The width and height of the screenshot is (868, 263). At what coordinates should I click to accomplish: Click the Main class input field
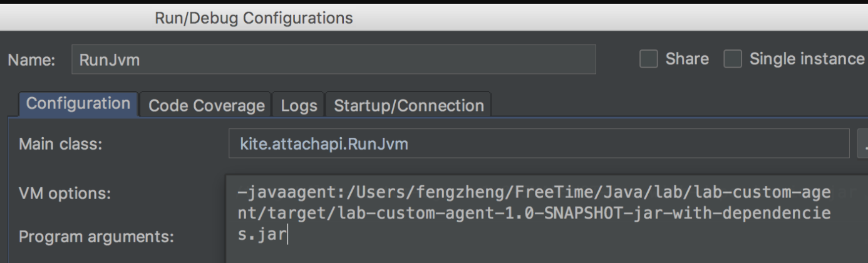coord(539,145)
